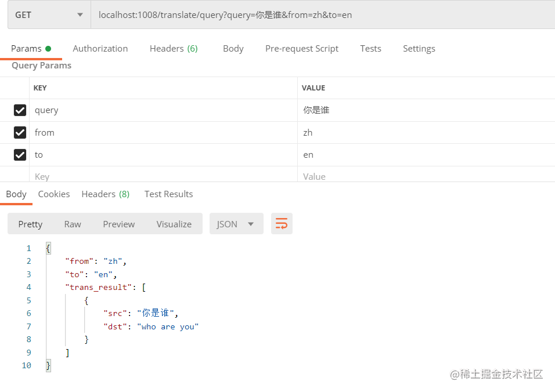Switch to the request Body tab

[x=233, y=49]
